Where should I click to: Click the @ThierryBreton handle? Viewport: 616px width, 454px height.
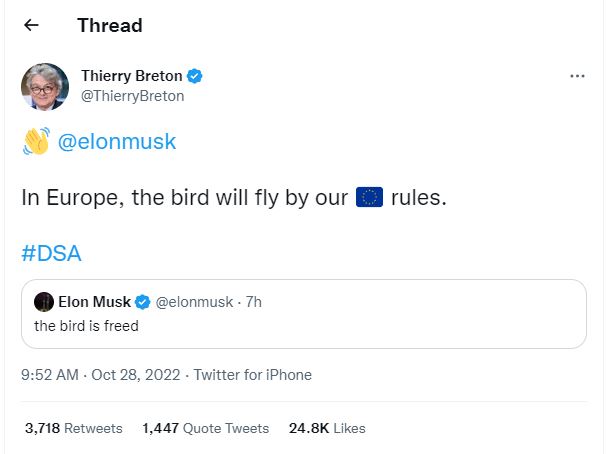click(x=132, y=96)
